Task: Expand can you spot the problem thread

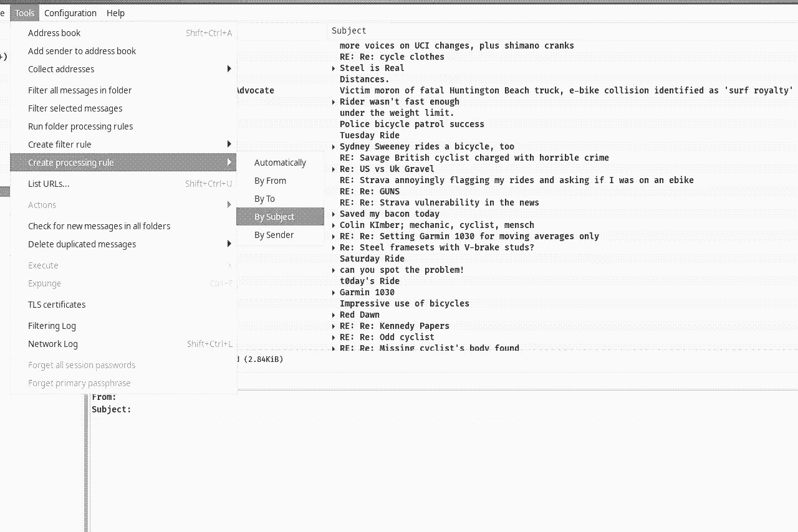Action: (x=334, y=270)
